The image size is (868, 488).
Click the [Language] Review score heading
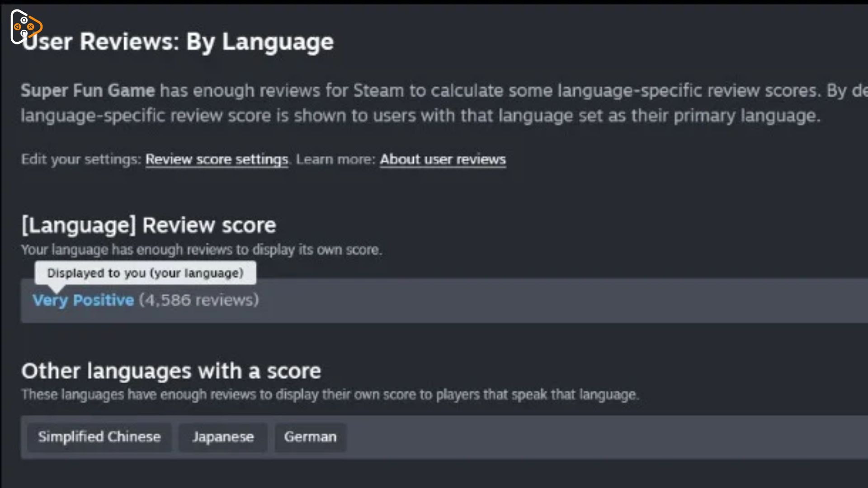149,225
